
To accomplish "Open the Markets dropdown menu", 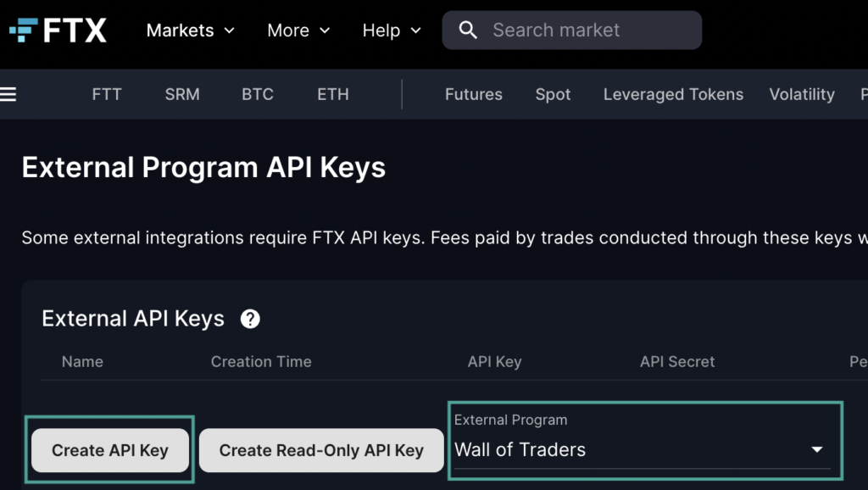I will [x=190, y=31].
